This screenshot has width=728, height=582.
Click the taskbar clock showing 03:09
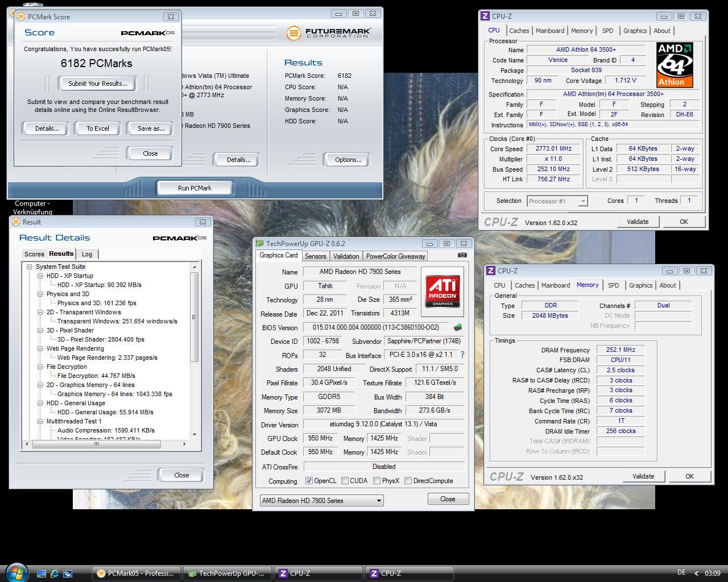click(712, 573)
